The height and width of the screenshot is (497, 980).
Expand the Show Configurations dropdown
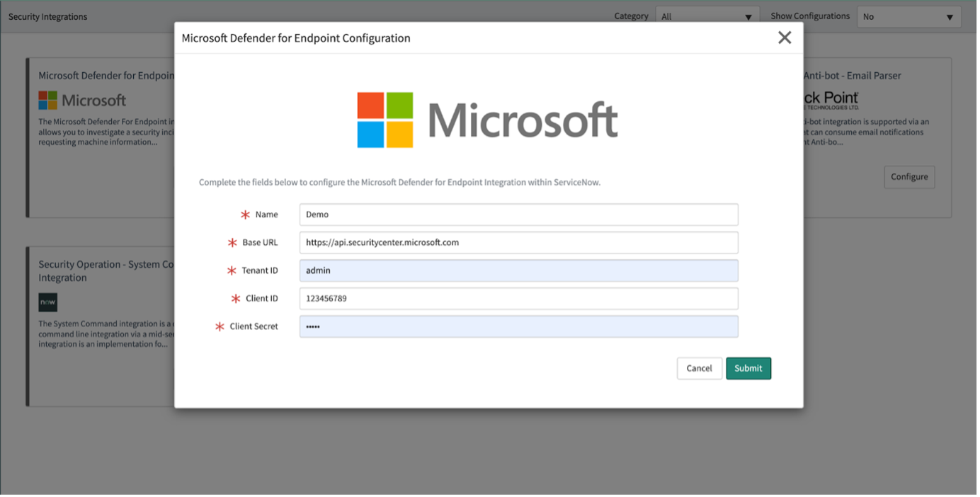(x=908, y=16)
